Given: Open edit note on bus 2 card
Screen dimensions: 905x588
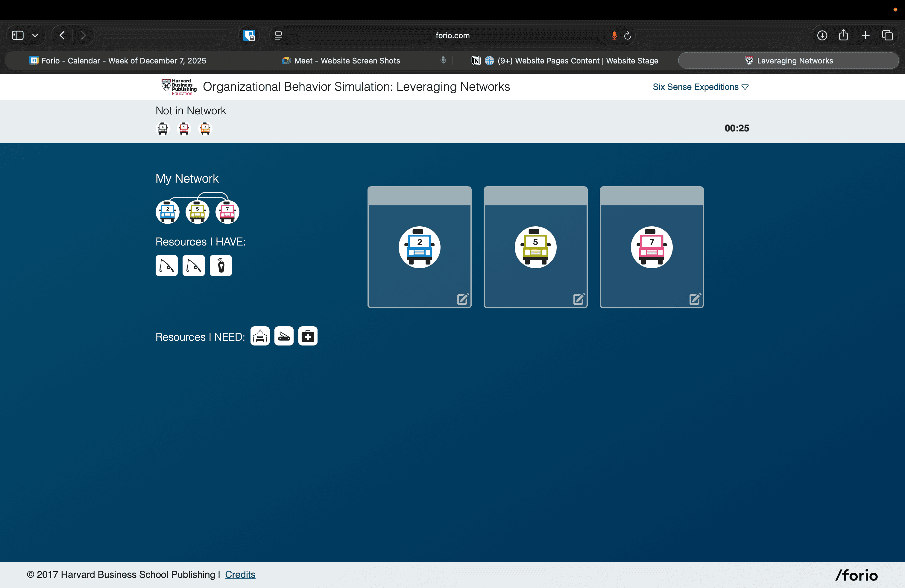Looking at the screenshot, I should [x=462, y=299].
